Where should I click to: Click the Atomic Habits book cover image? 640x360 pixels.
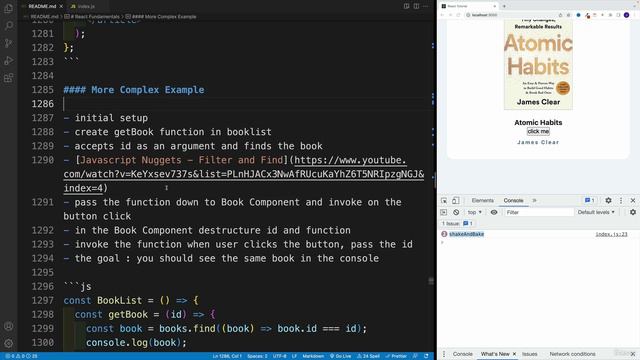[538, 64]
